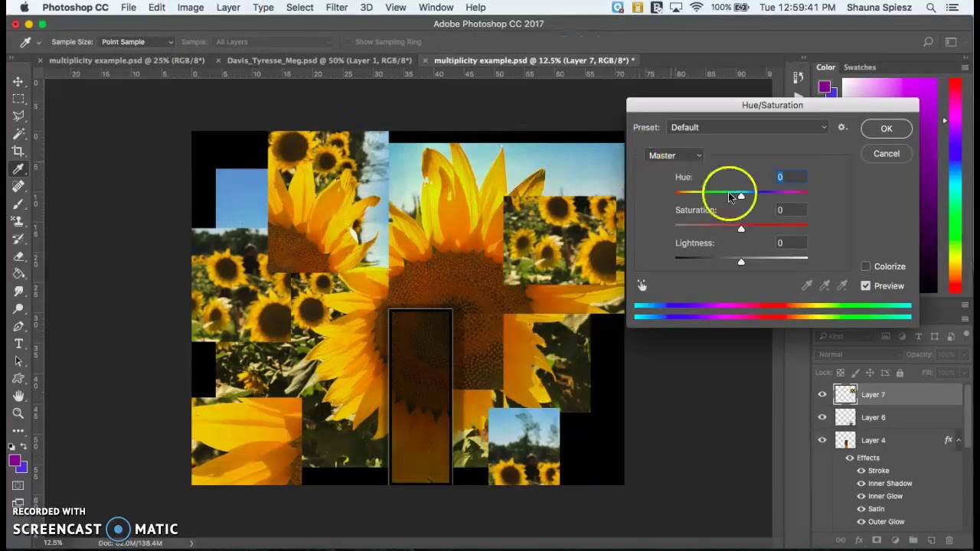Viewport: 980px width, 551px height.
Task: Hide Layer 6 using its eye icon
Action: click(x=822, y=417)
